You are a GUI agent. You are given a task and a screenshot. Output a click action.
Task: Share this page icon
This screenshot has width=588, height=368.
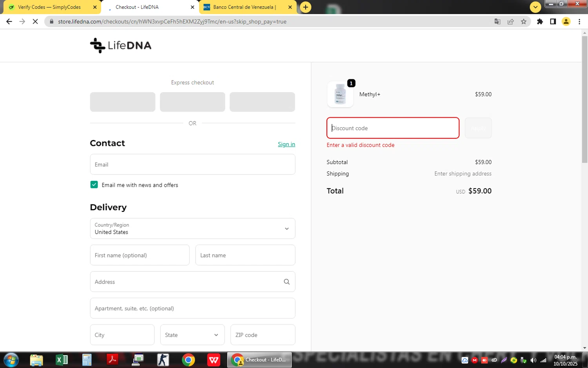510,22
